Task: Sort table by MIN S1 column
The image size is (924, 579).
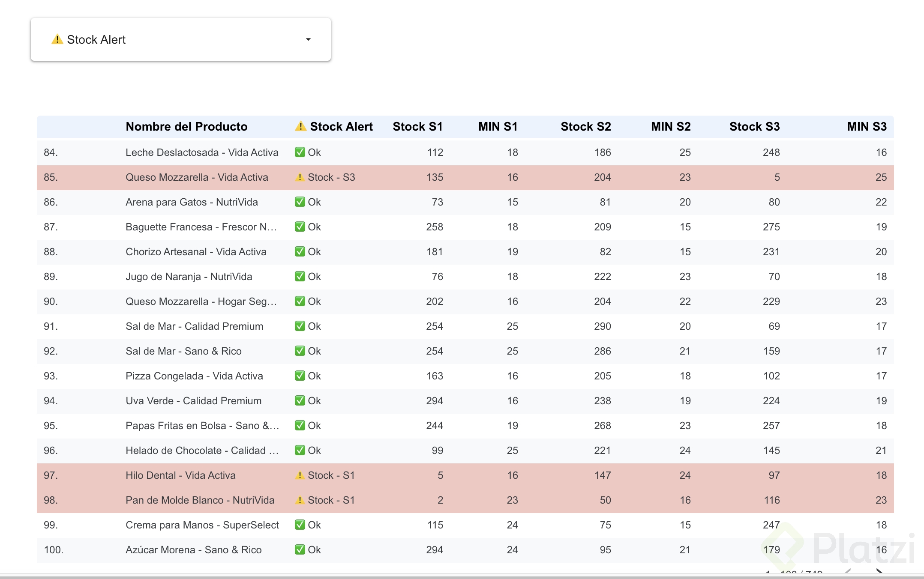Action: pos(498,126)
